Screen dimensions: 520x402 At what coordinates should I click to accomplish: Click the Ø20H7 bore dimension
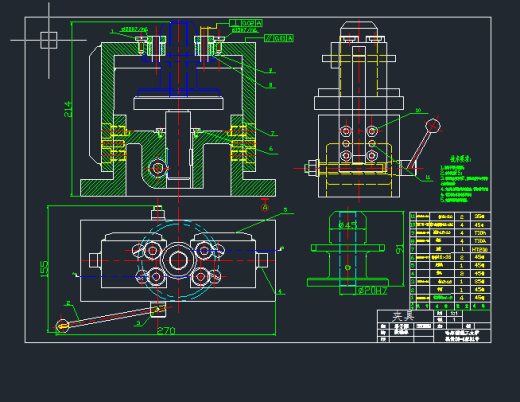pos(372,291)
